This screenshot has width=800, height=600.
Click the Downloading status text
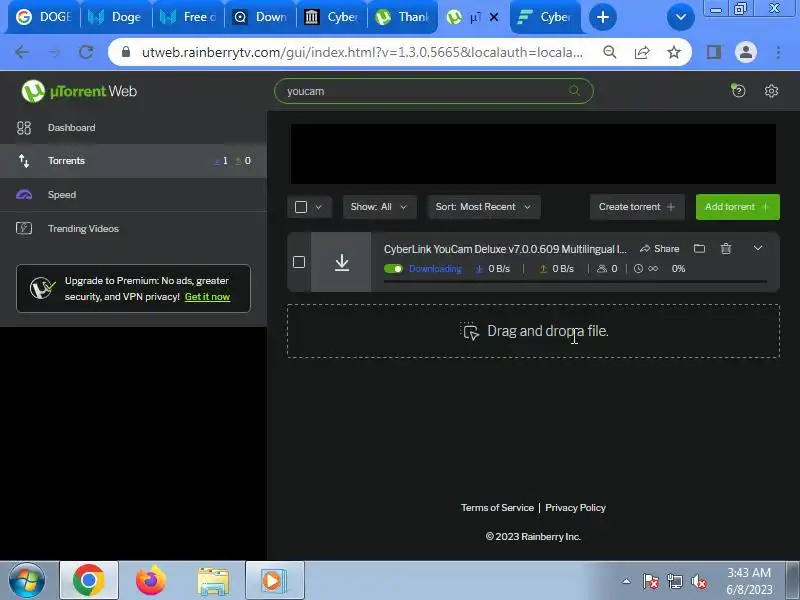435,269
